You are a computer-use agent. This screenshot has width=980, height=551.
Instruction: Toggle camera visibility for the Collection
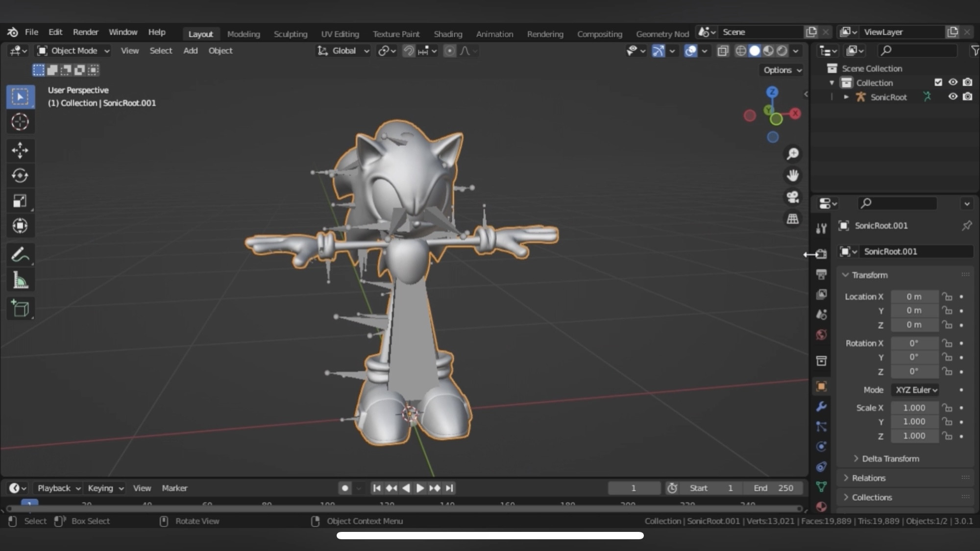click(968, 82)
